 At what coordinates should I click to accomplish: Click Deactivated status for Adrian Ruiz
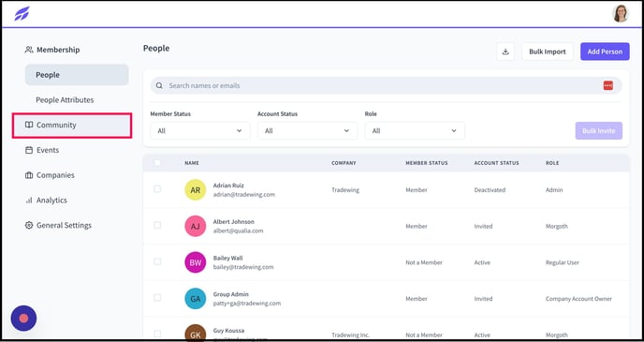pos(490,190)
